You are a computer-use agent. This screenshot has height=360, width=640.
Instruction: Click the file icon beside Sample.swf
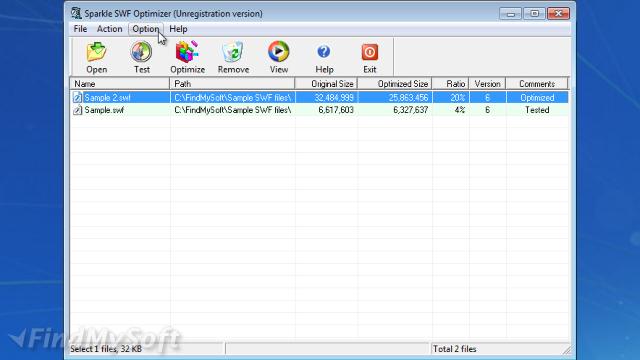[x=77, y=110]
